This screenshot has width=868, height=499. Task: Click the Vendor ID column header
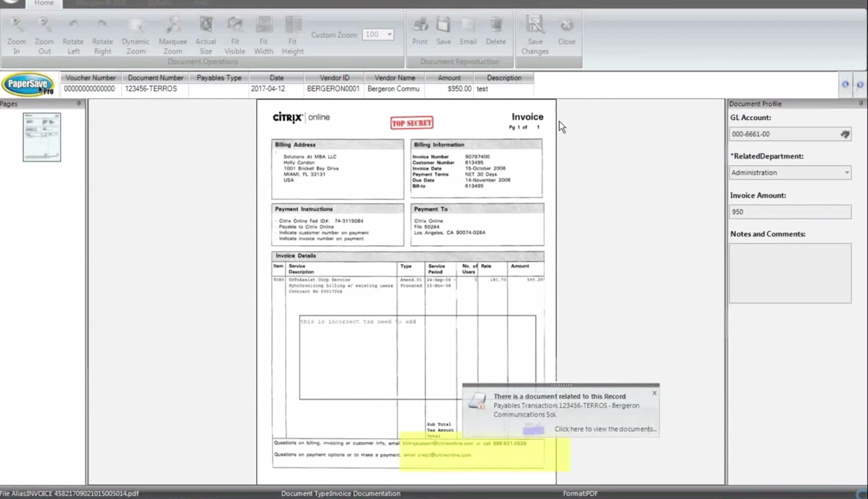[x=334, y=77]
